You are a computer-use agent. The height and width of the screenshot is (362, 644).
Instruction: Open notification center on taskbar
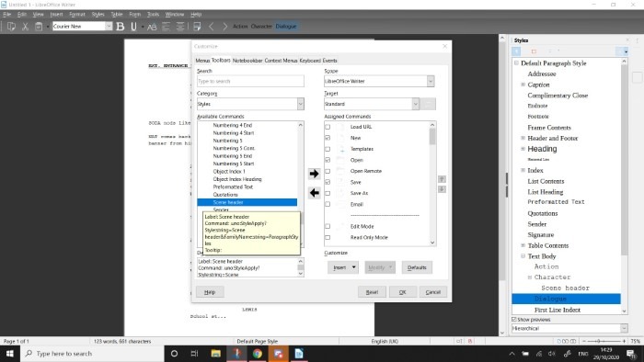[630, 354]
